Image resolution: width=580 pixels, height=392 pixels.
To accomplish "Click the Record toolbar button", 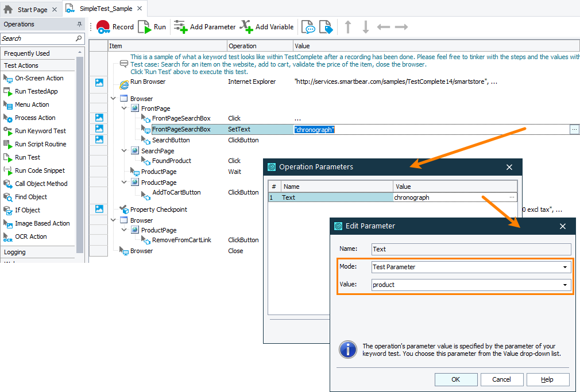I will [115, 27].
